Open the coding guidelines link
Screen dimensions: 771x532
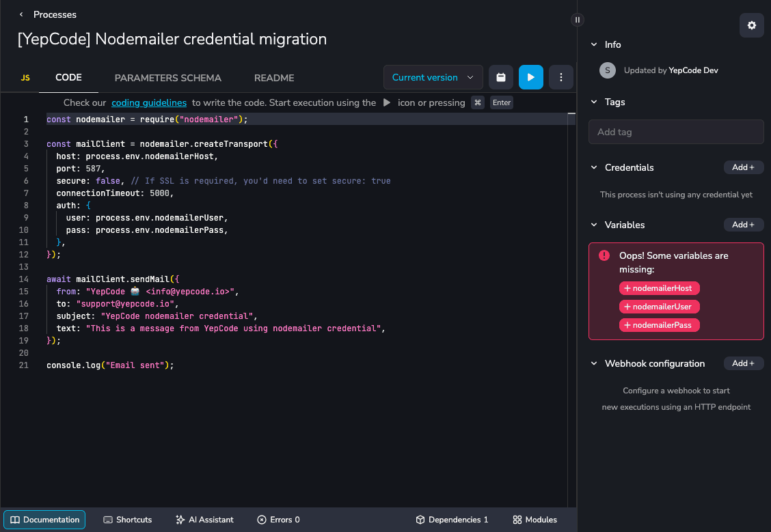click(149, 102)
